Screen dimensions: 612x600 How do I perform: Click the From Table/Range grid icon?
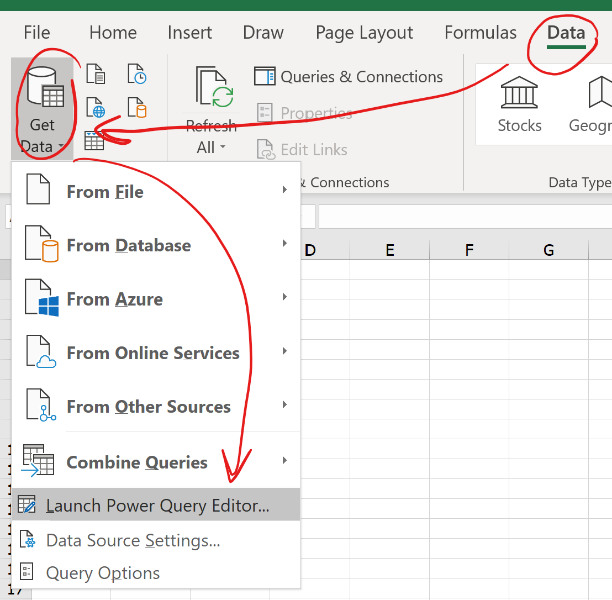[x=94, y=141]
